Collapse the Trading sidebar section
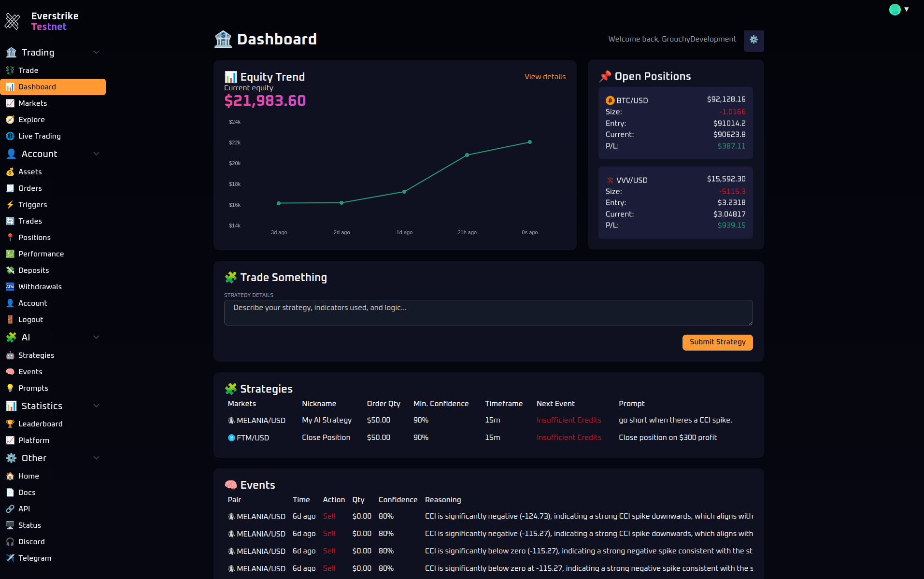 point(96,53)
